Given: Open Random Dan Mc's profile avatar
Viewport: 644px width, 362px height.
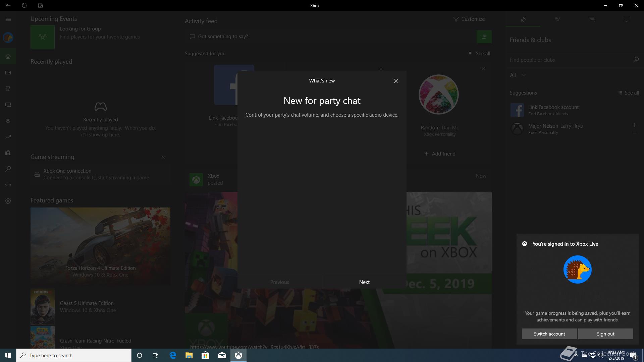Looking at the screenshot, I should (x=439, y=94).
